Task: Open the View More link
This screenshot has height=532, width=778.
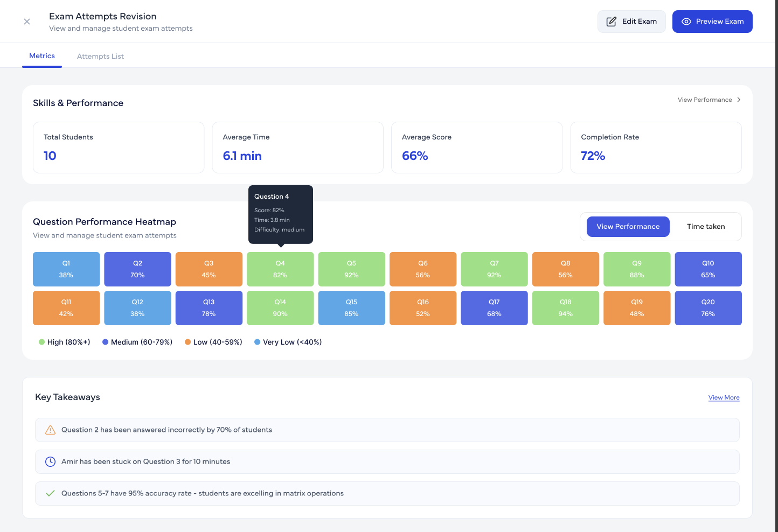Action: [724, 397]
